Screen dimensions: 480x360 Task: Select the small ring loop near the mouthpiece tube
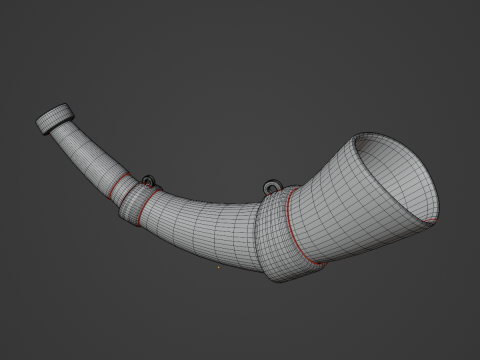[x=148, y=180]
